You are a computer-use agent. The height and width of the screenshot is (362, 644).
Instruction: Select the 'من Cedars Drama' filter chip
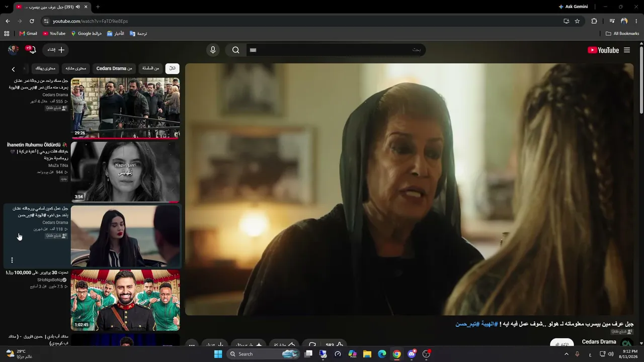114,68
